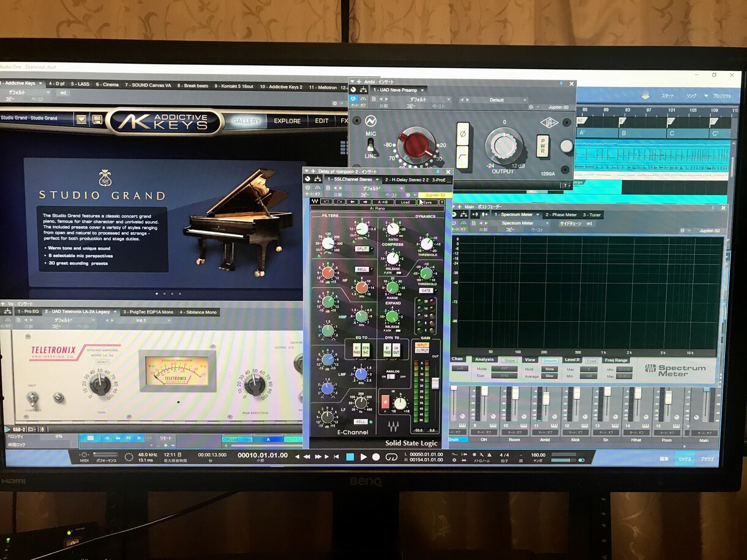Open the 3 - PuigTec EQP1A Mono tab
The width and height of the screenshot is (747, 560).
click(x=149, y=312)
